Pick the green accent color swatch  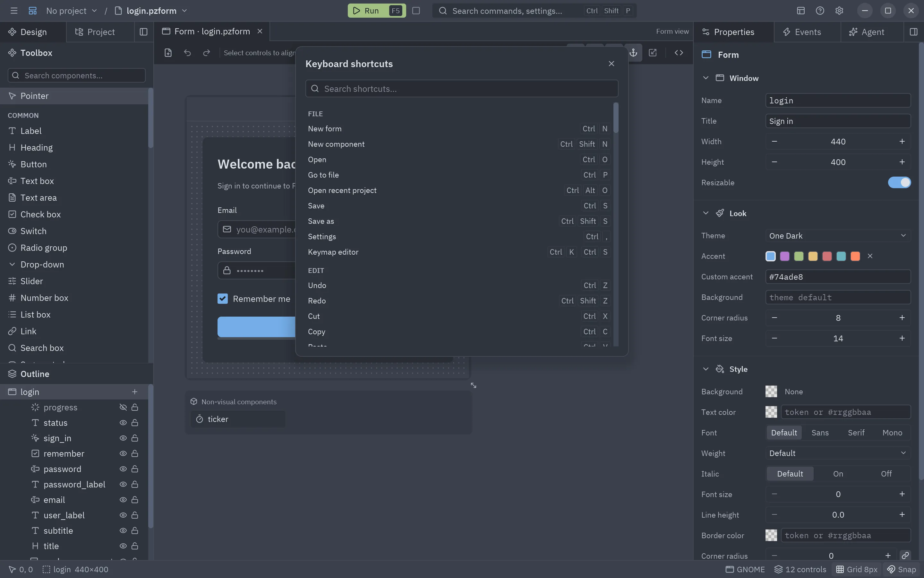pyautogui.click(x=799, y=256)
